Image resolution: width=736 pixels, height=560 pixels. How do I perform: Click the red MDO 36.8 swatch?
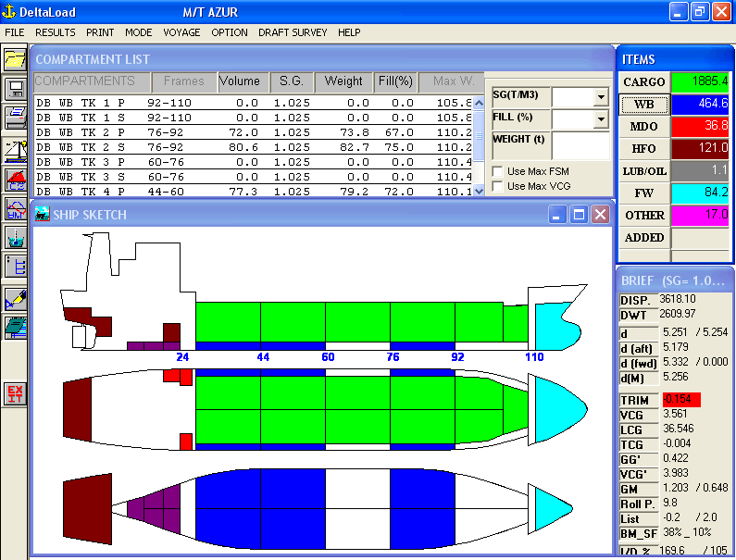coord(700,127)
